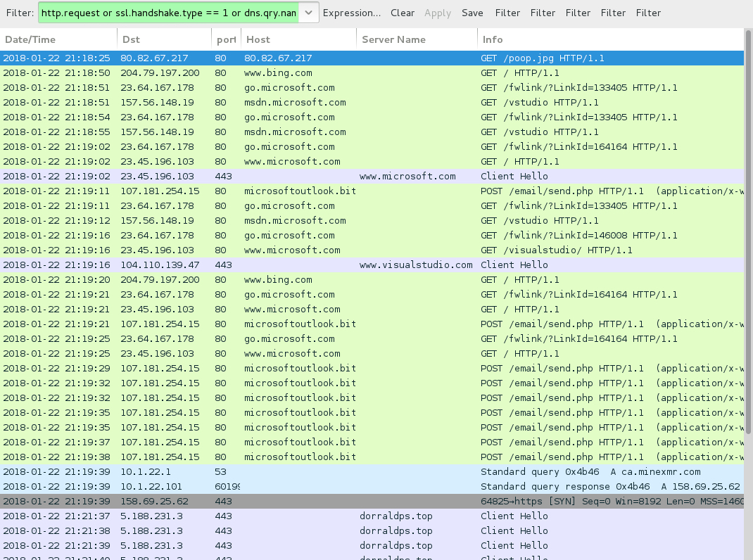The width and height of the screenshot is (753, 560).
Task: Sort by the Host column header
Action: pos(298,39)
